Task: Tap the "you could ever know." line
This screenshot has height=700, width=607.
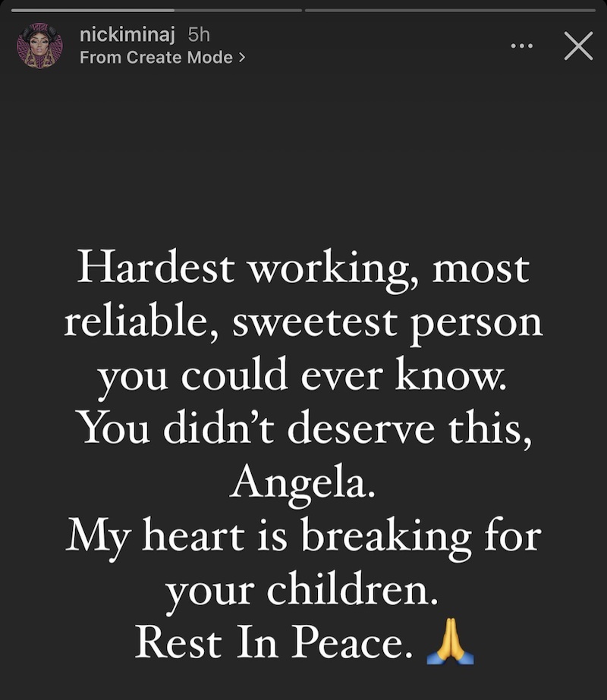Action: pyautogui.click(x=303, y=376)
